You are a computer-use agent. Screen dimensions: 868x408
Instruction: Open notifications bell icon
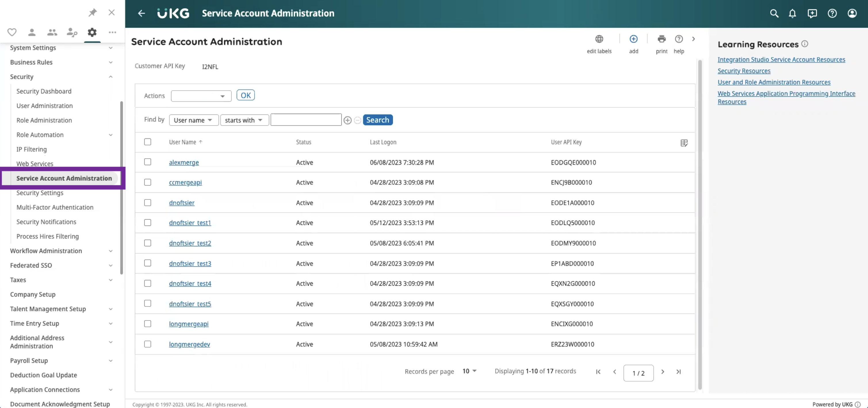792,14
